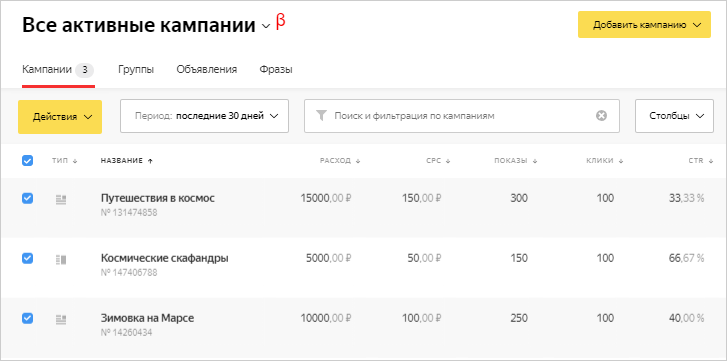This screenshot has width=727, height=361.
Task: Click the red beta β icon
Action: coord(281,21)
